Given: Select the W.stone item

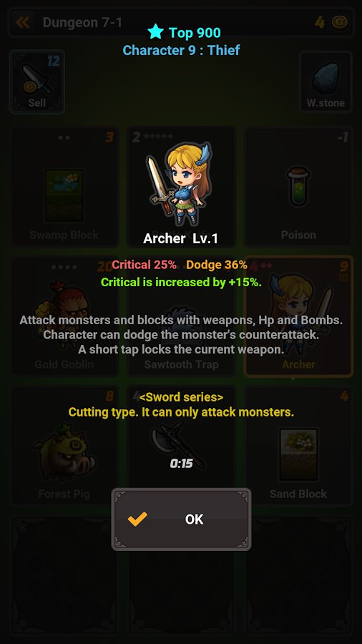Looking at the screenshot, I should 326,82.
